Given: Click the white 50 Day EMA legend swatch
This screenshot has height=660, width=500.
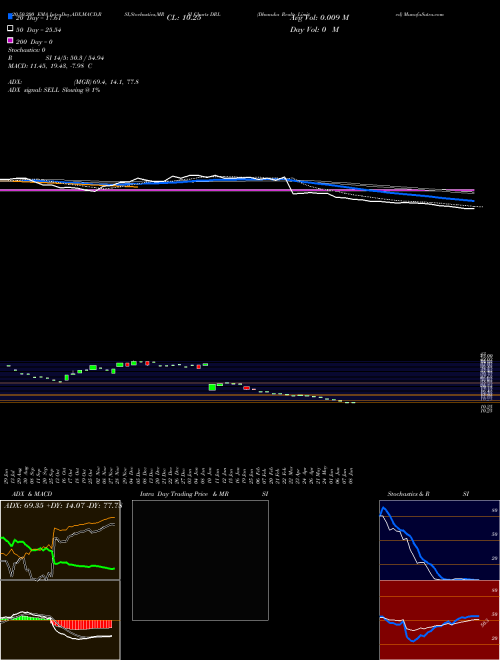Looking at the screenshot, I should tap(10, 29).
